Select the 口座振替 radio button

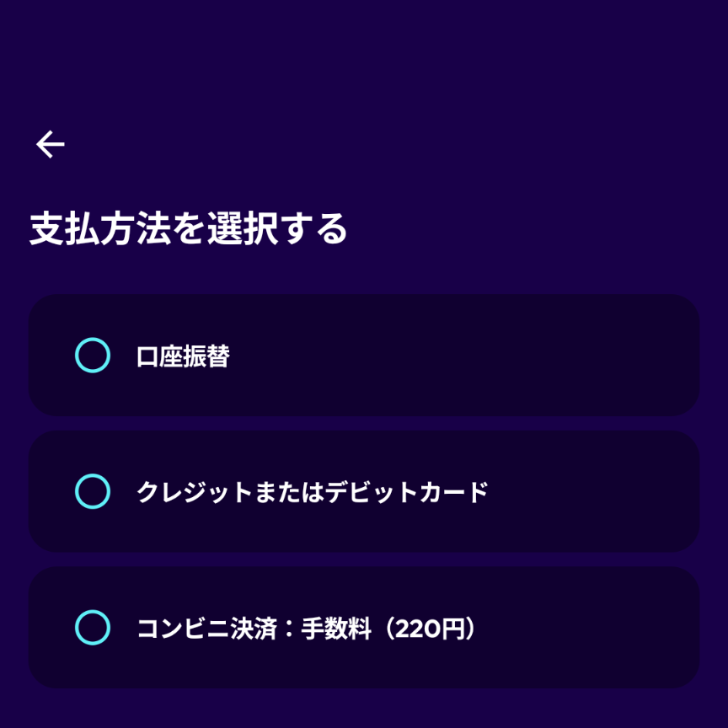click(x=93, y=356)
